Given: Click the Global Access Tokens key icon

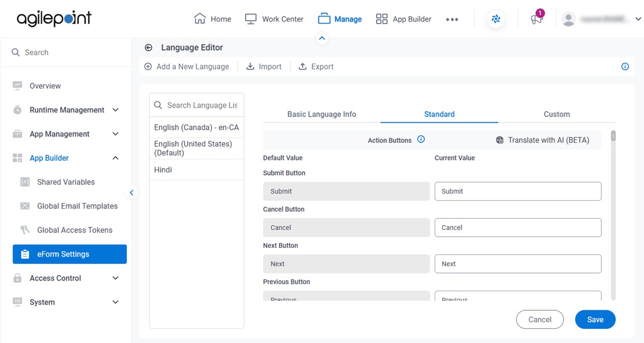Looking at the screenshot, I should pyautogui.click(x=25, y=230).
